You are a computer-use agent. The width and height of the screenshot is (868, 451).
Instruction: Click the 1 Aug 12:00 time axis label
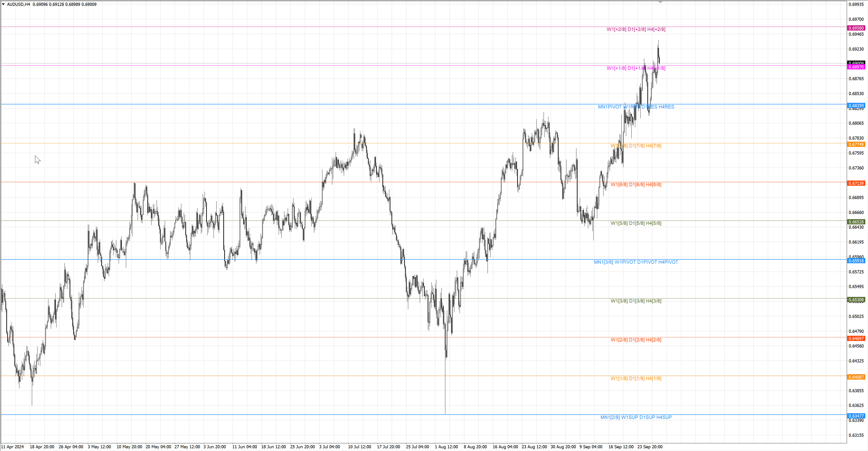tap(446, 447)
